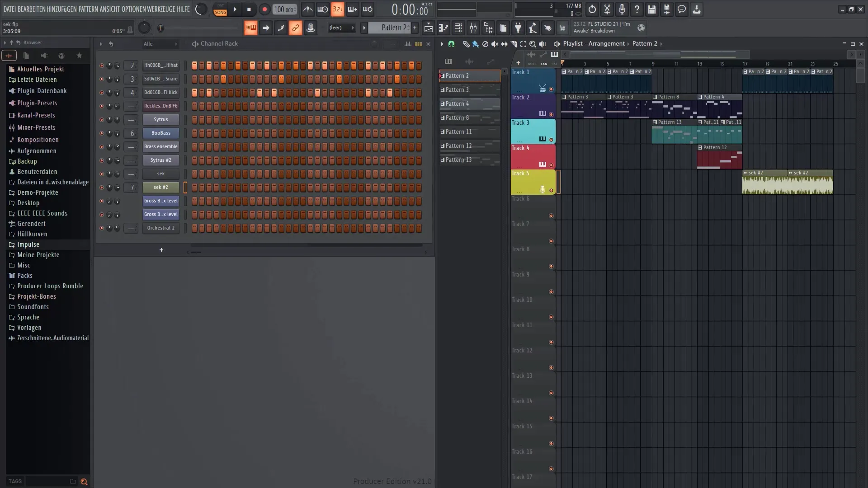
Task: Open the WERKZEUGE menu
Action: [x=161, y=9]
